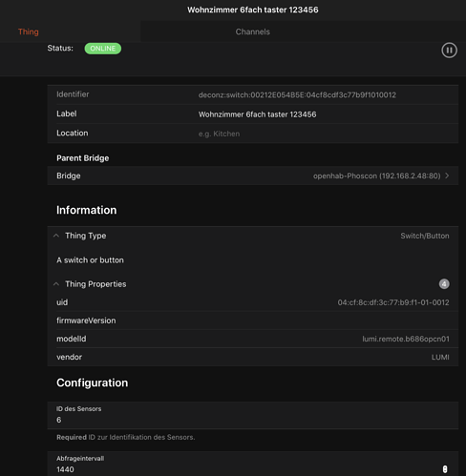Click the vendor value LUMI
This screenshot has height=476, width=466.
(x=440, y=357)
